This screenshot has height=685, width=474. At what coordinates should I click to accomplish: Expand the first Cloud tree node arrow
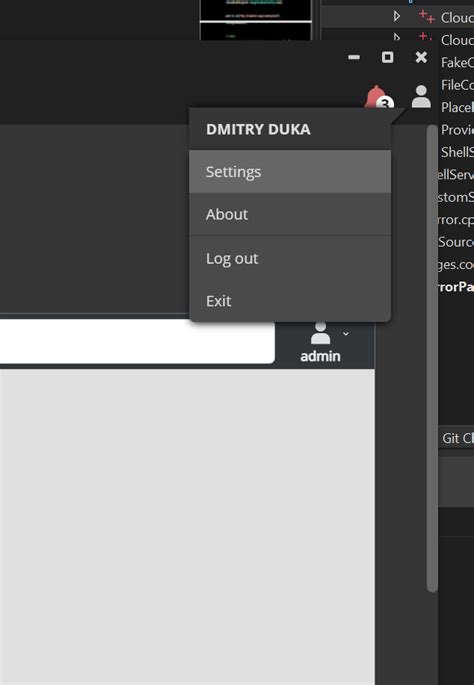click(x=397, y=17)
